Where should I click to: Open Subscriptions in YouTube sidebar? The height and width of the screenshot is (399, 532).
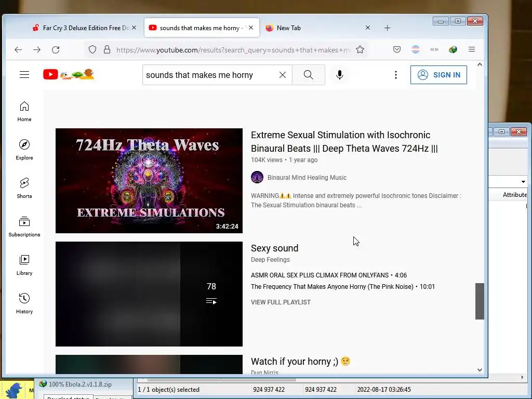pyautogui.click(x=24, y=227)
